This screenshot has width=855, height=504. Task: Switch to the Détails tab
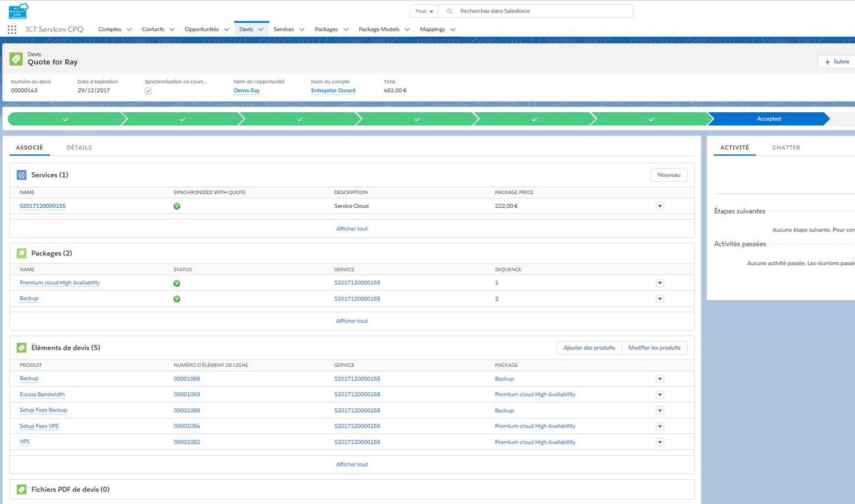point(79,147)
